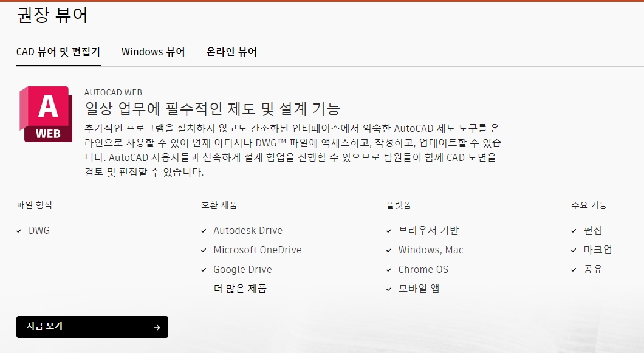Viewport: 644px width, 353px height.
Task: Click the 권장 뷰어 heading
Action: (x=52, y=16)
